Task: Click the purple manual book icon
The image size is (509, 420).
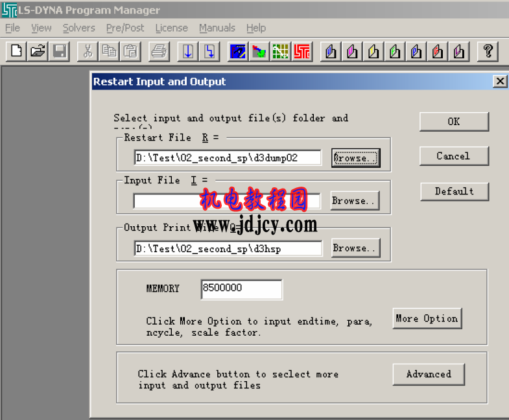Action: pos(459,51)
